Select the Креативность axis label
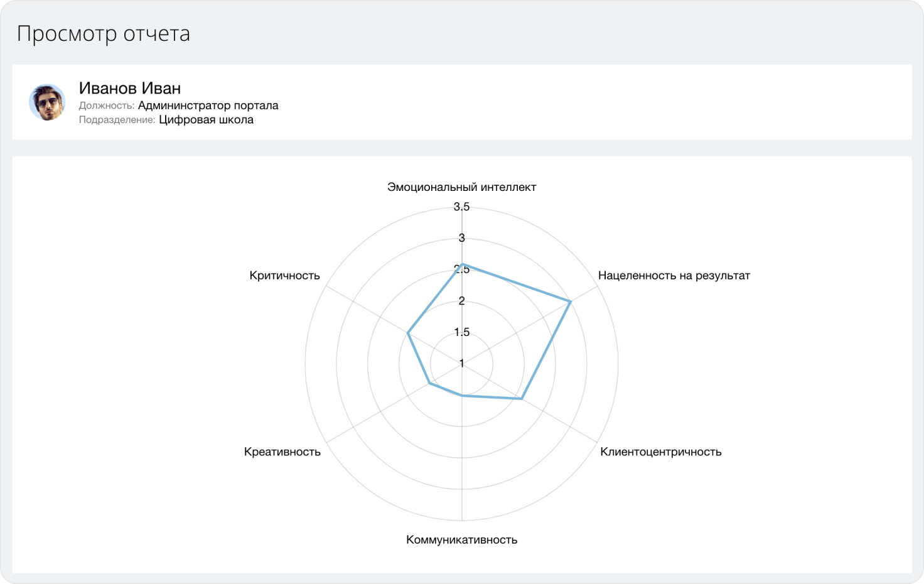The height and width of the screenshot is (584, 924). [x=282, y=452]
